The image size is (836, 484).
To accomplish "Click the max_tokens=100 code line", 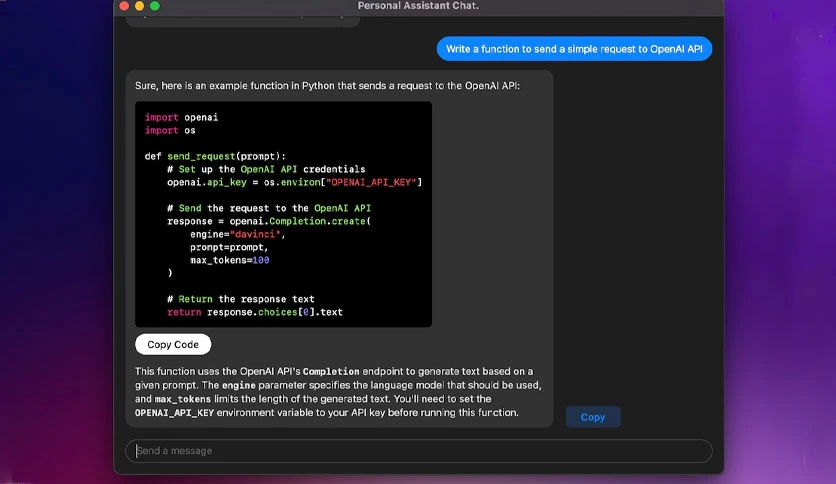I will 230,260.
